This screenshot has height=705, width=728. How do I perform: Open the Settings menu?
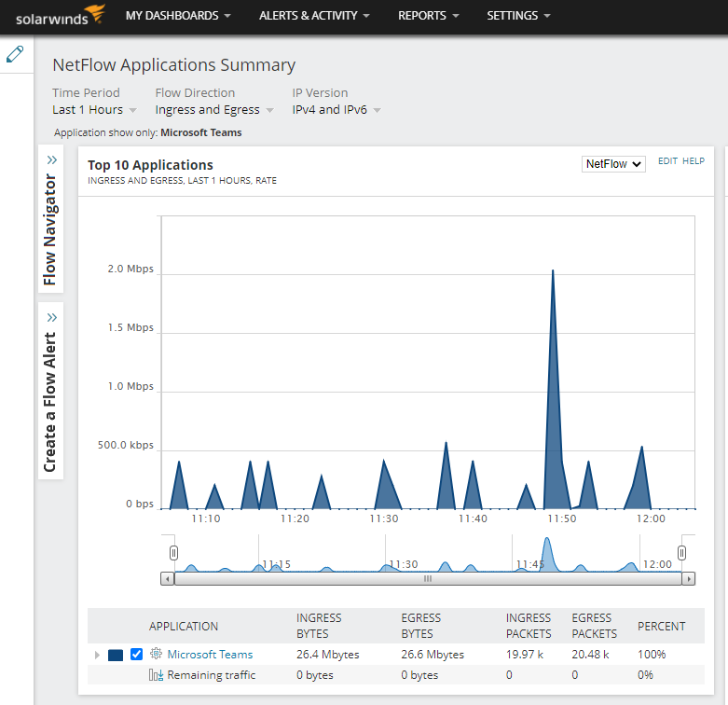518,16
